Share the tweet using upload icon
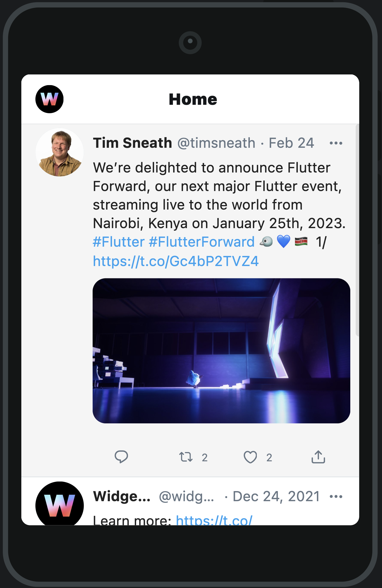 (318, 457)
